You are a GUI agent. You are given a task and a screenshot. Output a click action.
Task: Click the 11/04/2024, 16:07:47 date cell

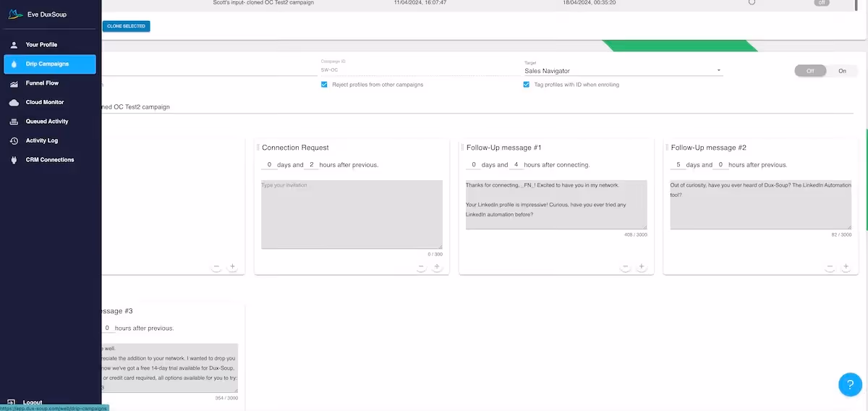click(420, 3)
